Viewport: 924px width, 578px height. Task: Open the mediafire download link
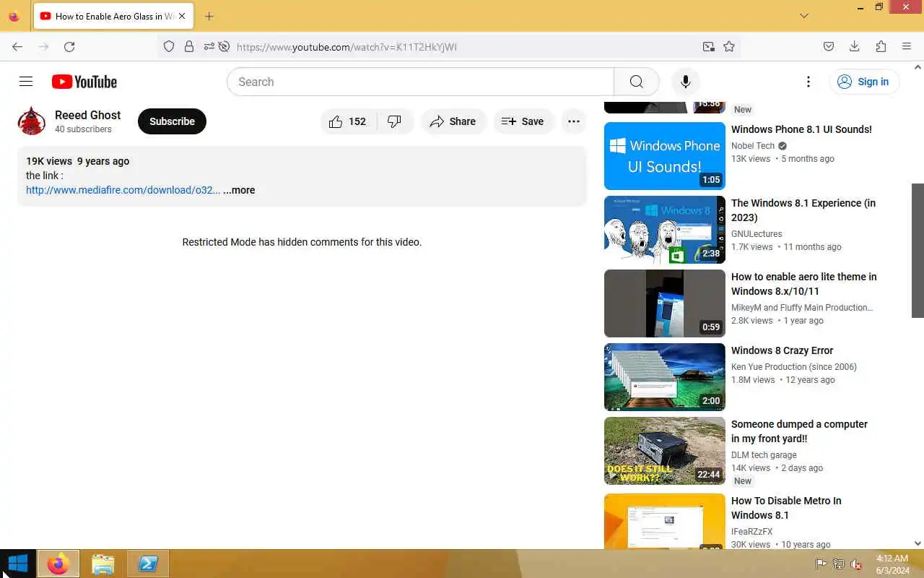123,190
